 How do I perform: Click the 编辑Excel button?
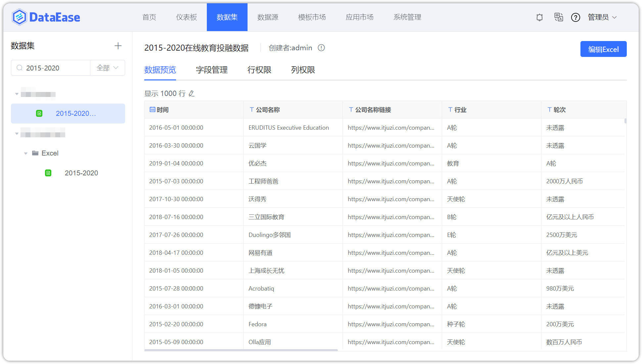603,49
